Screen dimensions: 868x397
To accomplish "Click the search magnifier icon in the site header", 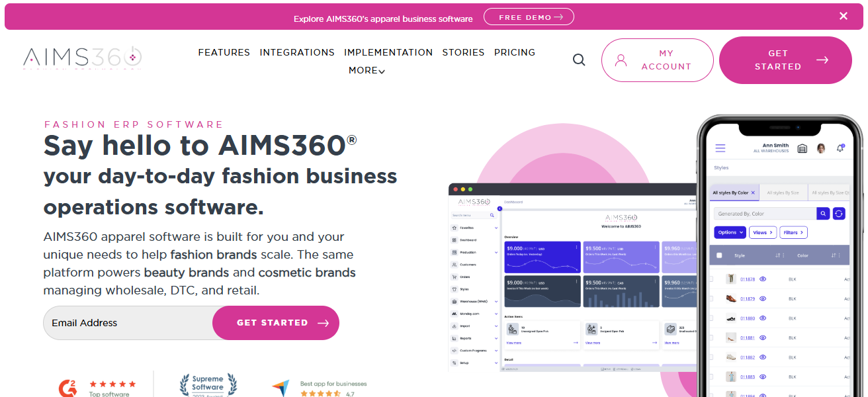I will (x=579, y=60).
